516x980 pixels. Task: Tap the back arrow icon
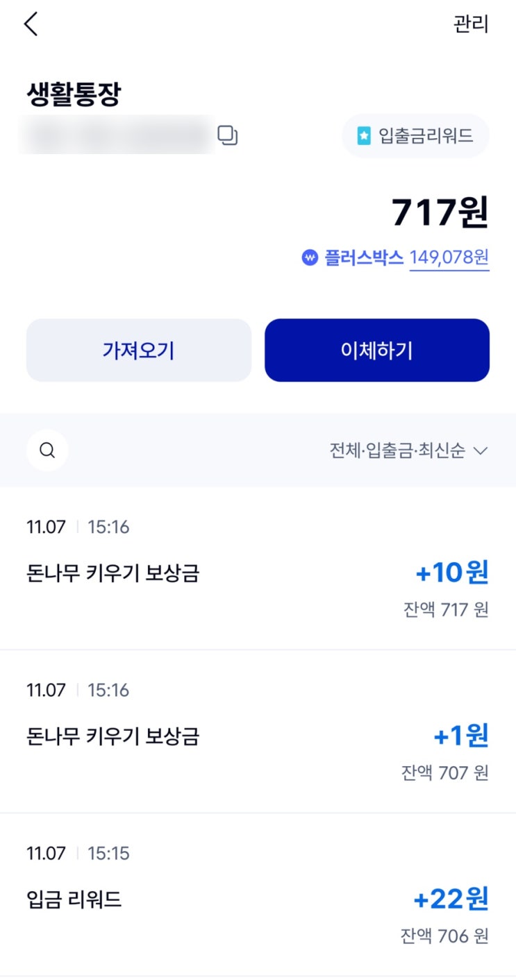(31, 24)
